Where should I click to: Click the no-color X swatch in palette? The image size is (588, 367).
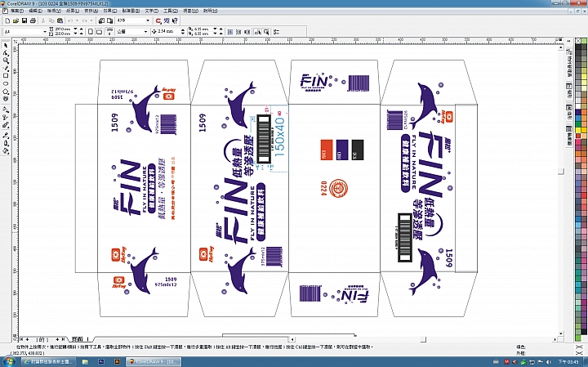click(579, 40)
